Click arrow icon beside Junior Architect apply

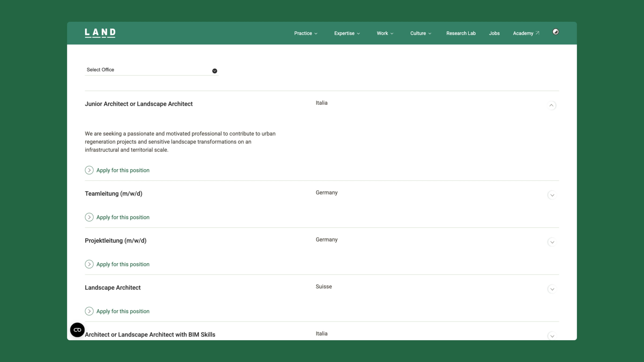(89, 170)
